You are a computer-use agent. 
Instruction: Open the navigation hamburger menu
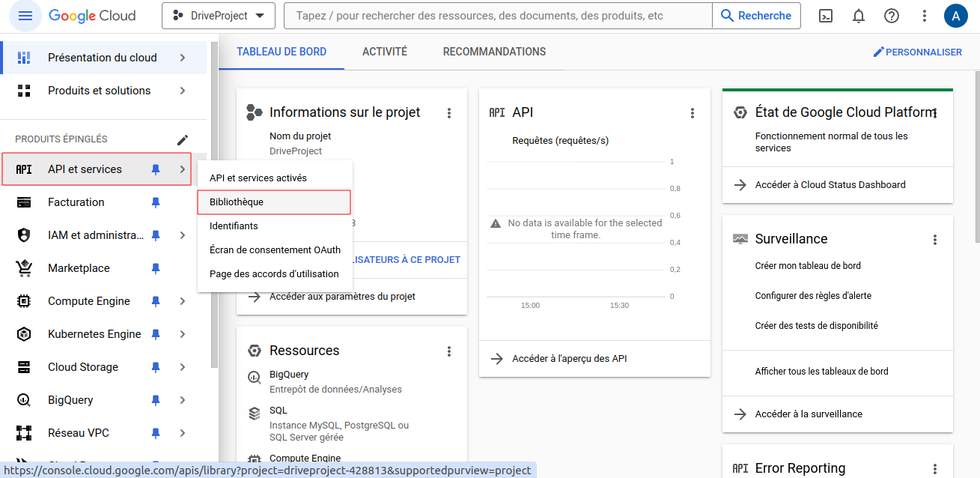(25, 15)
